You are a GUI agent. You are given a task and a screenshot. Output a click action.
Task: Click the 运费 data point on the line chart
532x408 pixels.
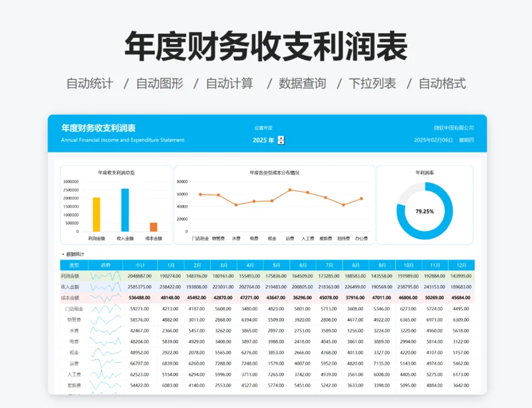(290, 190)
